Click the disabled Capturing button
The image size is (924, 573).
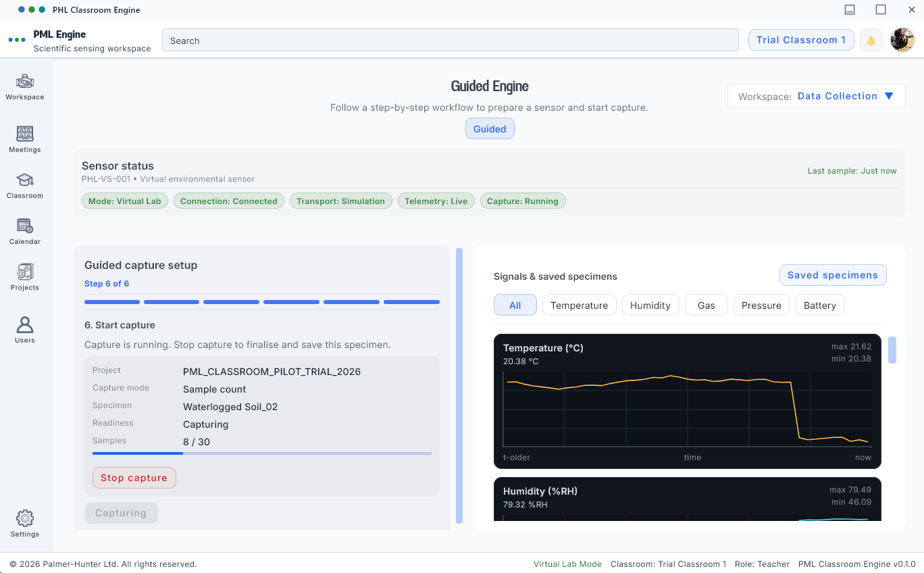(x=121, y=513)
